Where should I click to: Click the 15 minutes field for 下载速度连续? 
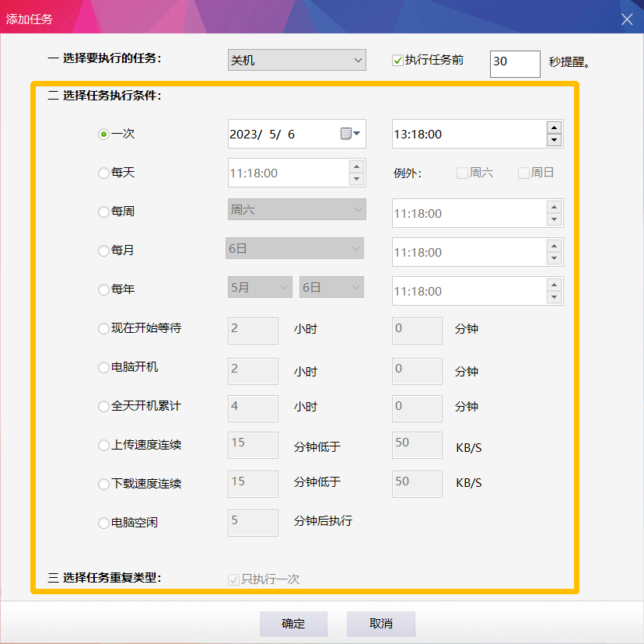tap(253, 484)
